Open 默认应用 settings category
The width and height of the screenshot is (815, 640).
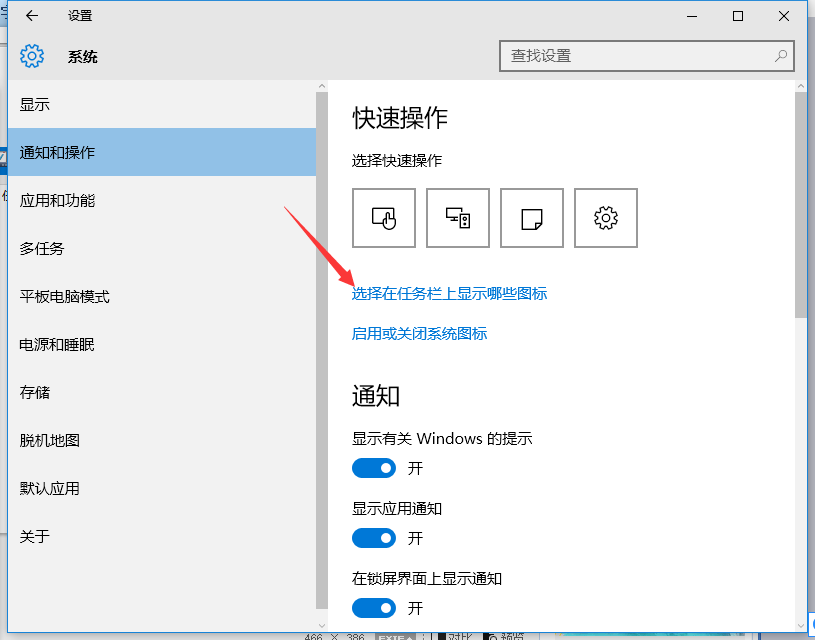[162, 488]
